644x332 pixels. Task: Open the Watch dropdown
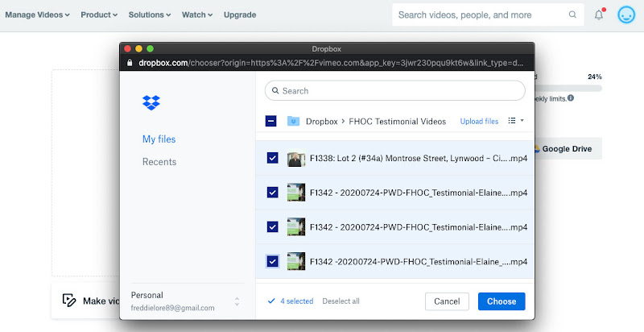tap(197, 15)
